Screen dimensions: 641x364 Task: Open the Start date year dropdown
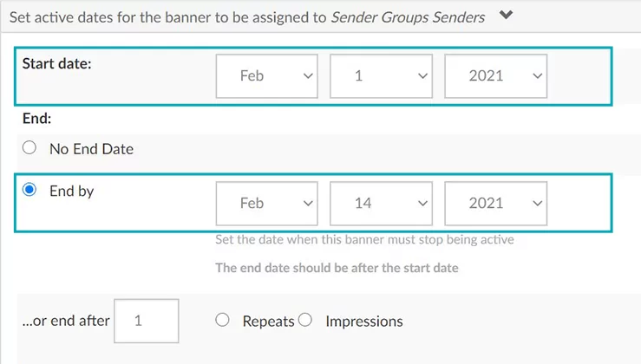coord(495,76)
